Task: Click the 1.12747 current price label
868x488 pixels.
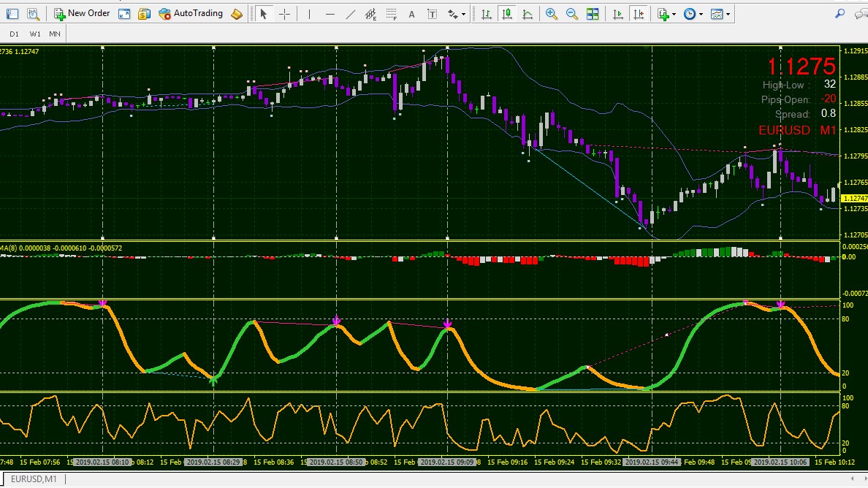Action: [854, 198]
